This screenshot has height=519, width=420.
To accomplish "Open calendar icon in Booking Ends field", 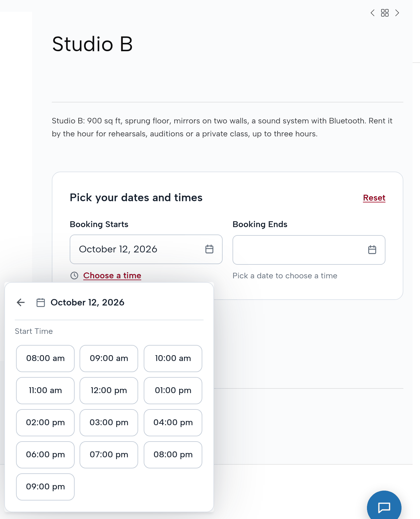I will [372, 250].
